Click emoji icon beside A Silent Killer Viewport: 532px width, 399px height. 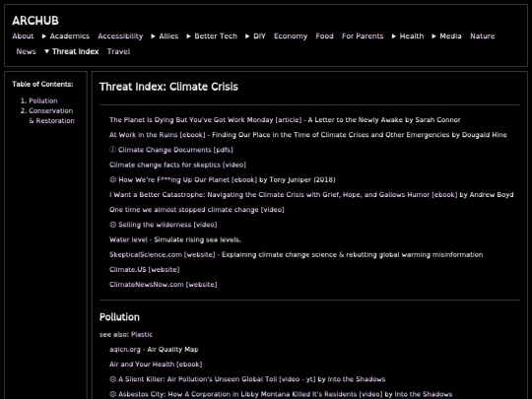click(x=113, y=379)
